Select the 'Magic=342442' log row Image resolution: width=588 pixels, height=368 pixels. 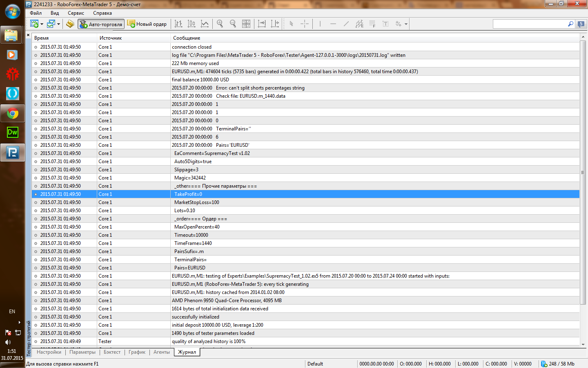click(306, 178)
